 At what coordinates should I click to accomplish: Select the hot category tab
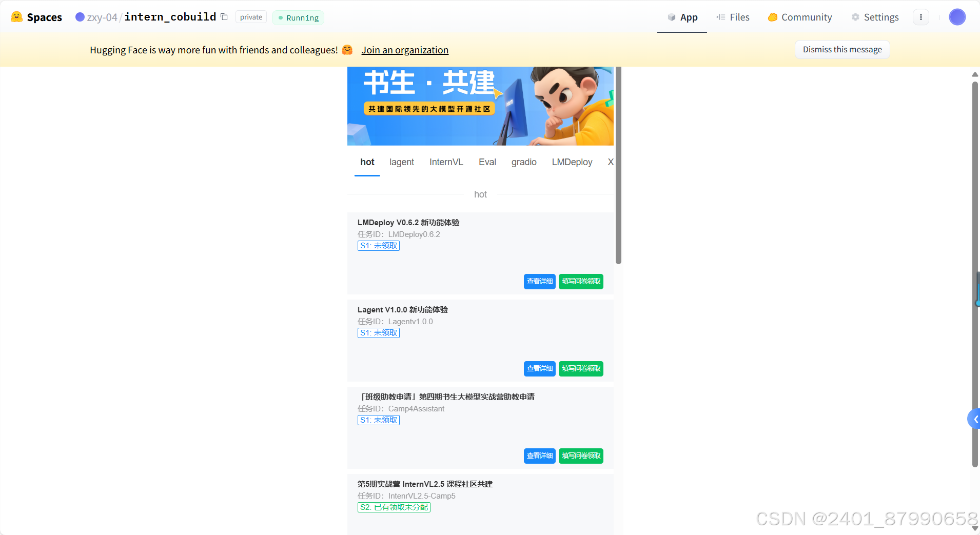pos(367,162)
